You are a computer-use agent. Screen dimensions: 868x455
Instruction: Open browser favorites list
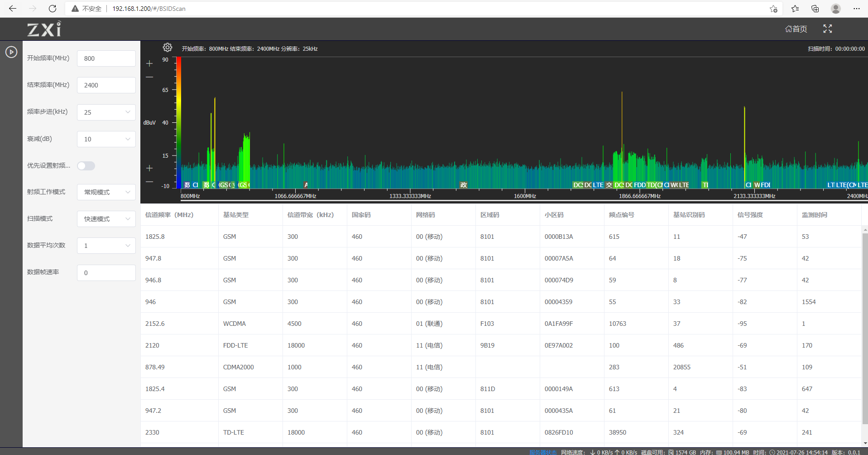tap(795, 9)
